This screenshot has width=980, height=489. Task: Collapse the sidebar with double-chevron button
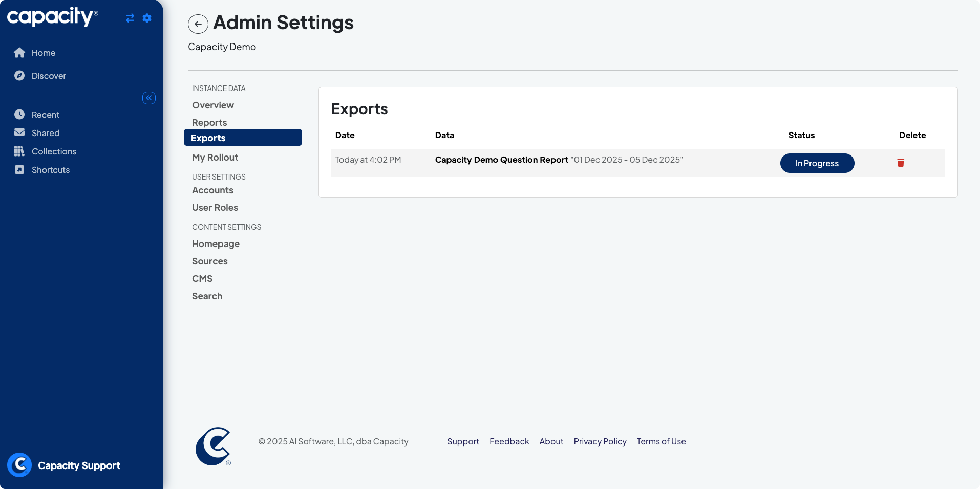coord(149,98)
